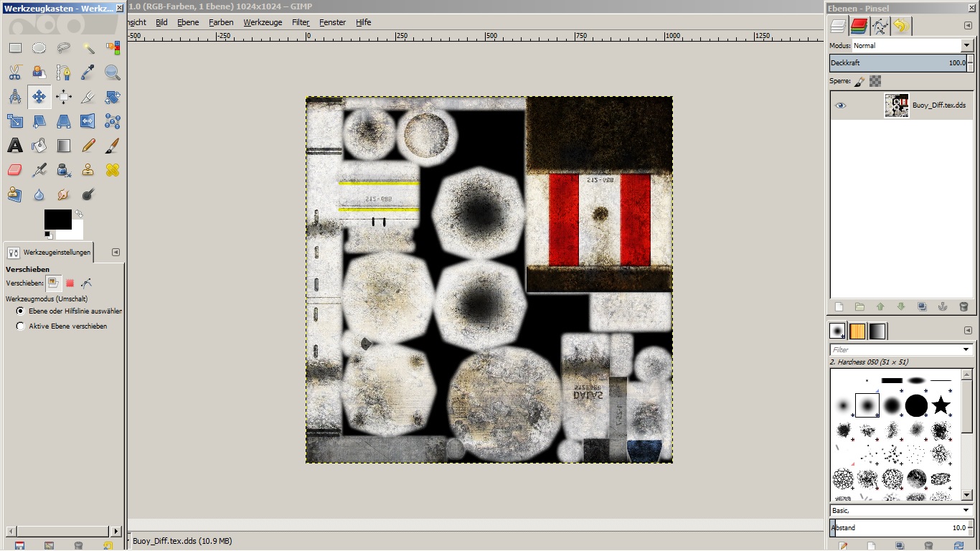Switch to the Channels tab

coord(859,27)
